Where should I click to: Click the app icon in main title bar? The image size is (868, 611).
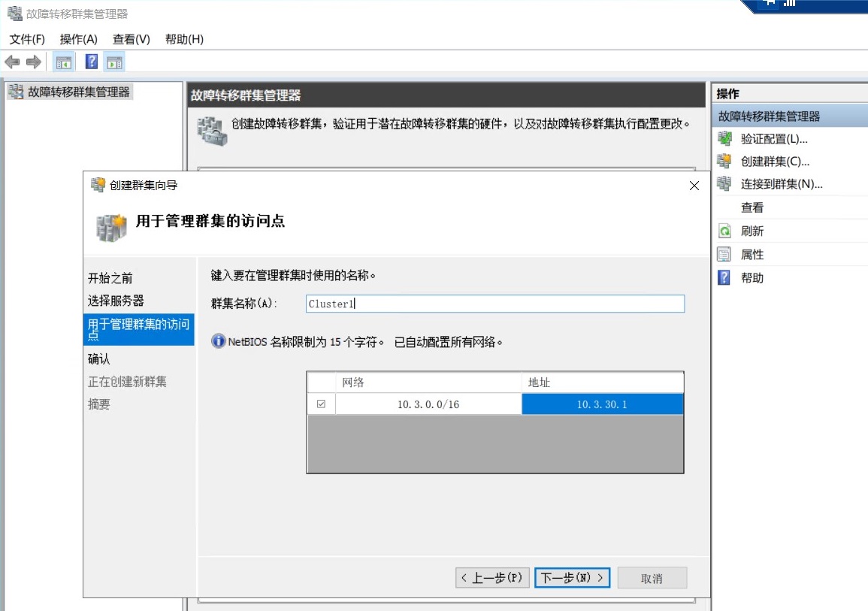[x=14, y=14]
